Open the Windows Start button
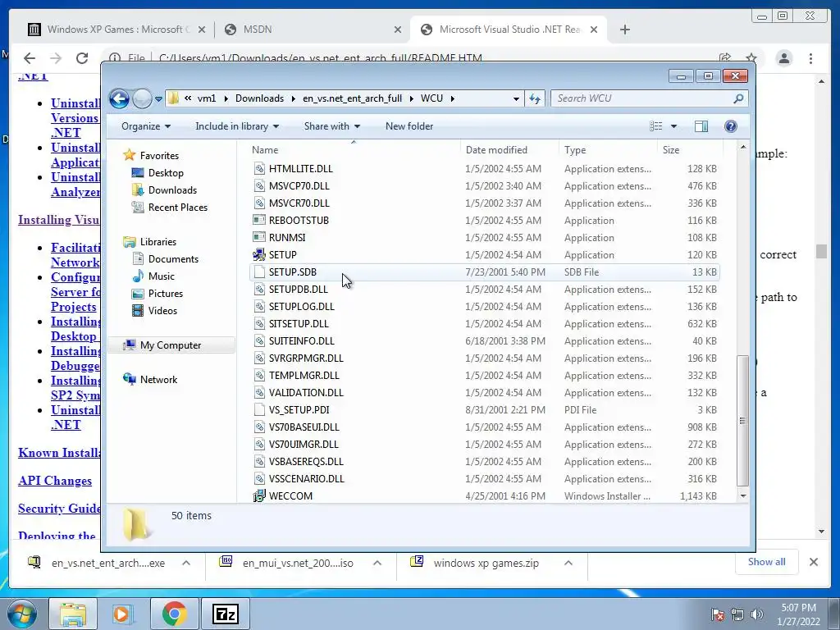 tap(22, 614)
